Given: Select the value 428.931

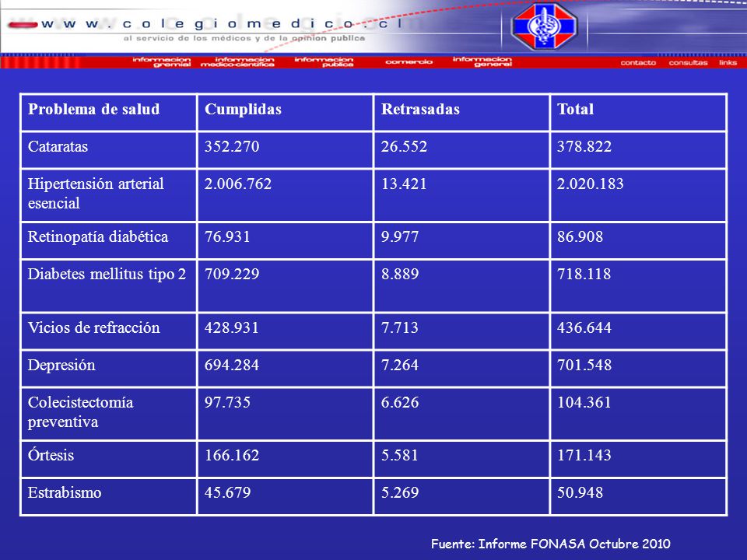Looking at the screenshot, I should coord(232,327).
